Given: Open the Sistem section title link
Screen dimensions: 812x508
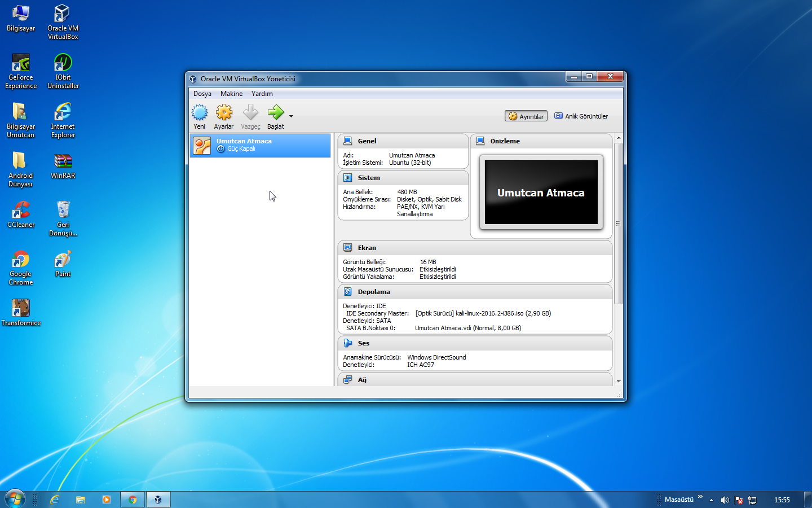Looking at the screenshot, I should [369, 178].
